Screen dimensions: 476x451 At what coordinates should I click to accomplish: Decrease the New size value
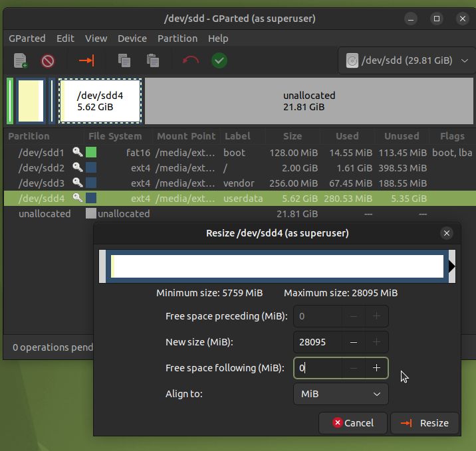pos(354,342)
